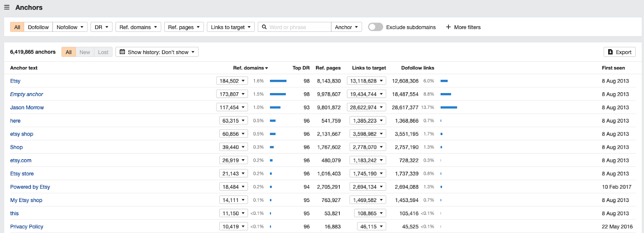The width and height of the screenshot is (644, 233).
Task: Expand the 2,694,134 links to target dropdown
Action: click(x=368, y=187)
